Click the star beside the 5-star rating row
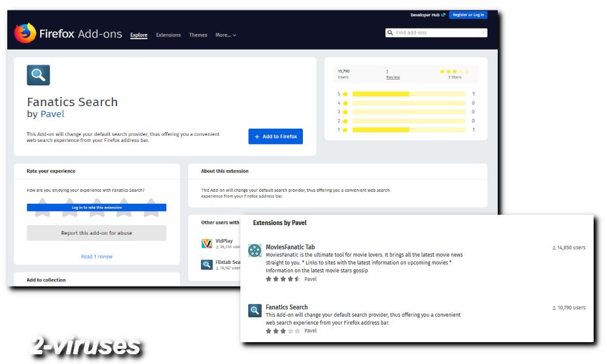This screenshot has width=607, height=364. (x=345, y=93)
